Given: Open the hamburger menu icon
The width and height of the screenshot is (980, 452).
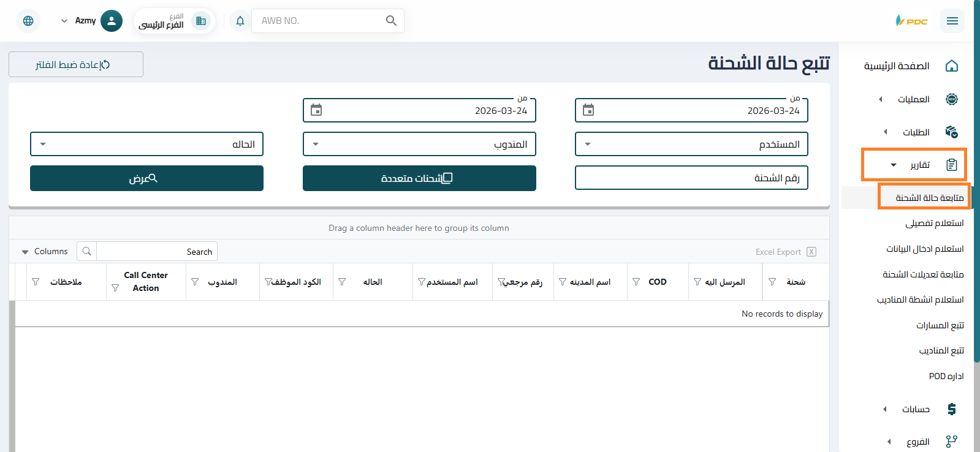Looking at the screenshot, I should click(x=952, y=21).
